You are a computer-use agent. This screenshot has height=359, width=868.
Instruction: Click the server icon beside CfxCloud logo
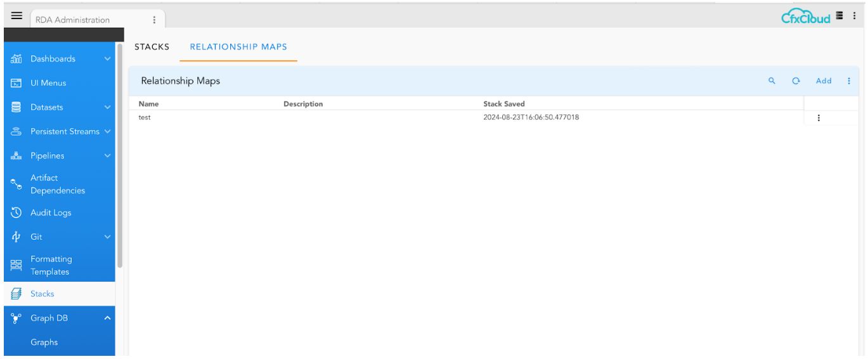point(840,16)
